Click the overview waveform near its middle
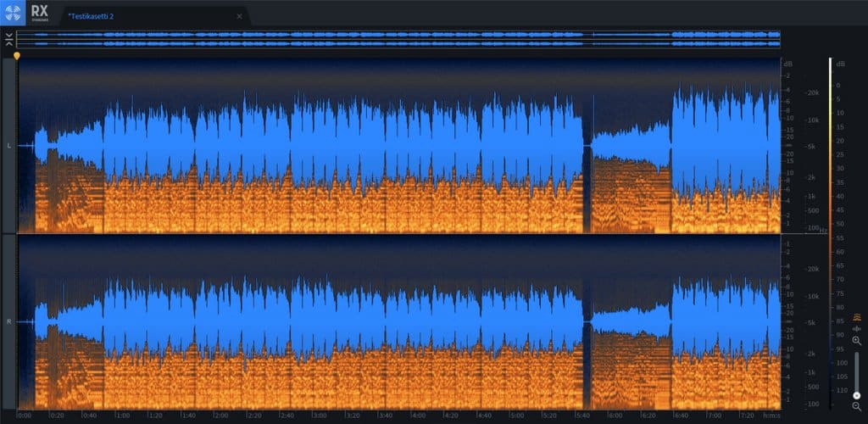Screen dimensions: 868x424 (x=398, y=39)
